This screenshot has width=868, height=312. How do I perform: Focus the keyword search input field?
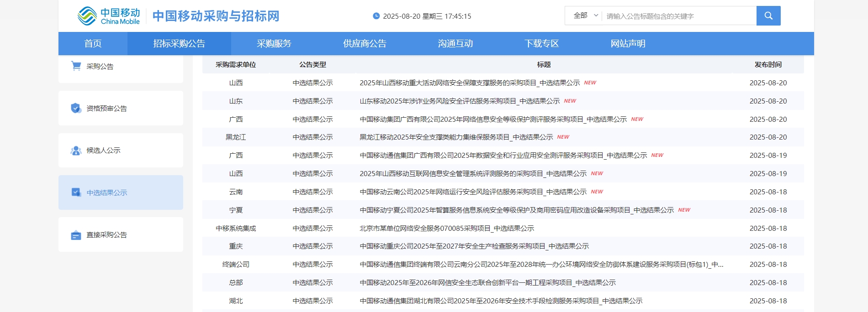tap(679, 16)
